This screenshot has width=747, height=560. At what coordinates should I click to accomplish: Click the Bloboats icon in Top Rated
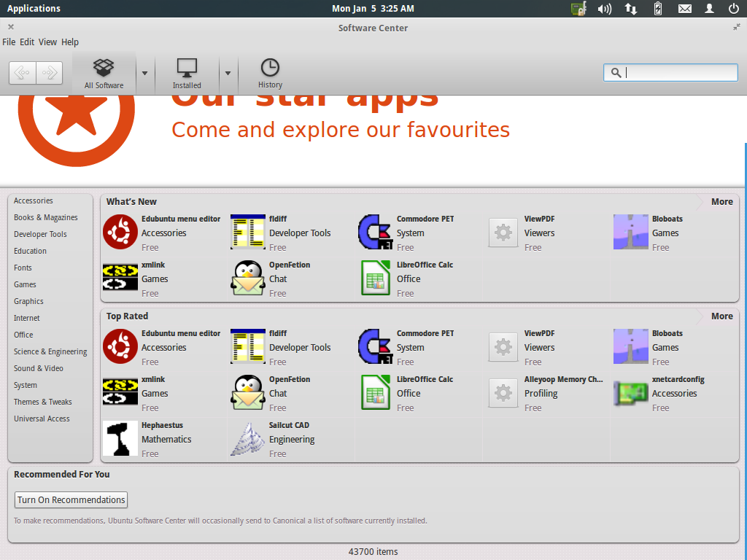(x=631, y=346)
